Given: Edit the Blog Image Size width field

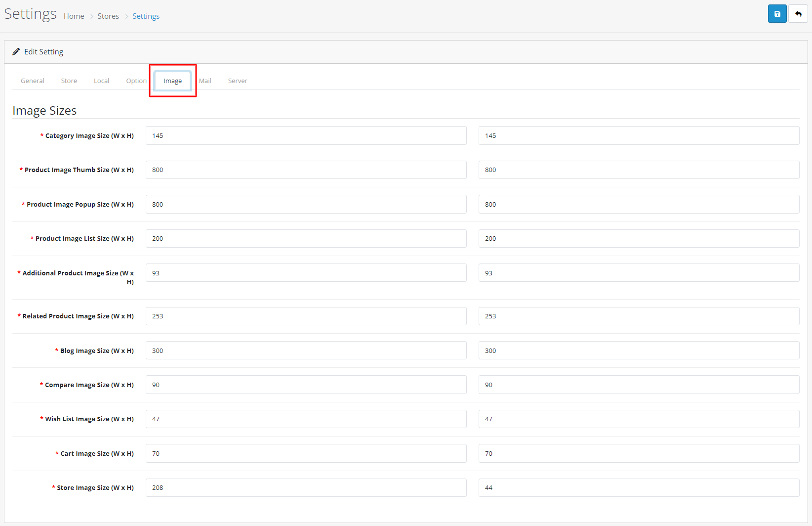Looking at the screenshot, I should click(306, 351).
